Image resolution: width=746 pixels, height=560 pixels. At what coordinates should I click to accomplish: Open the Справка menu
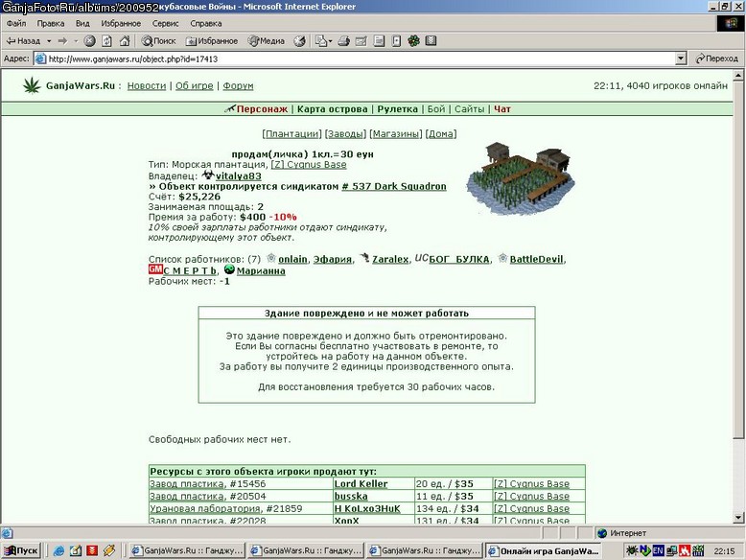point(205,23)
